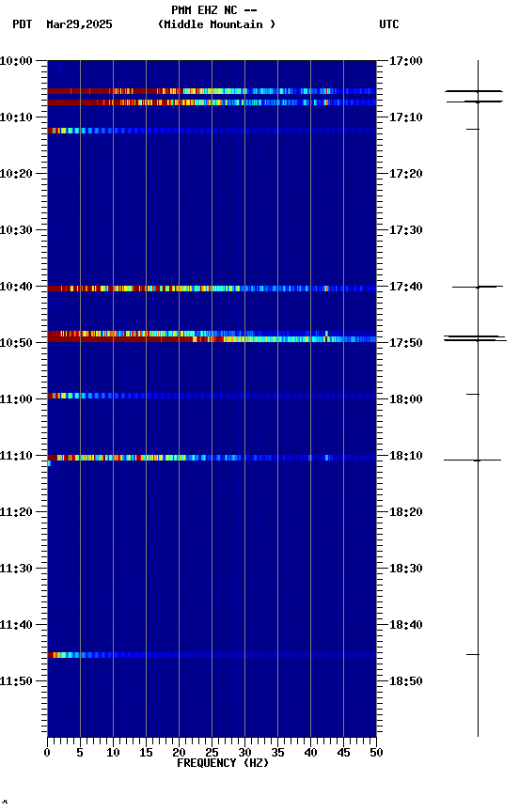Click the 10 Hz axis tick label

pos(113,753)
